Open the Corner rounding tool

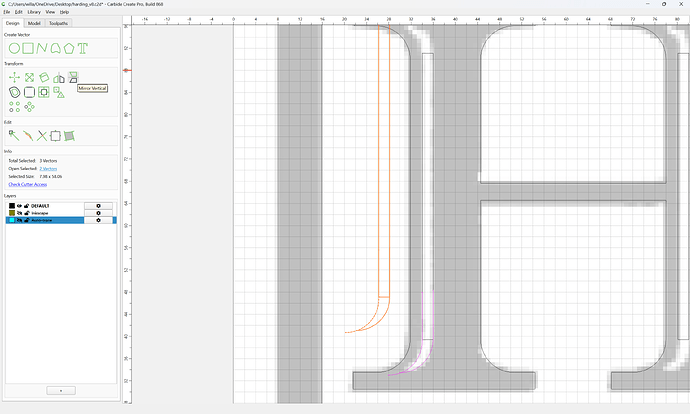(x=29, y=92)
